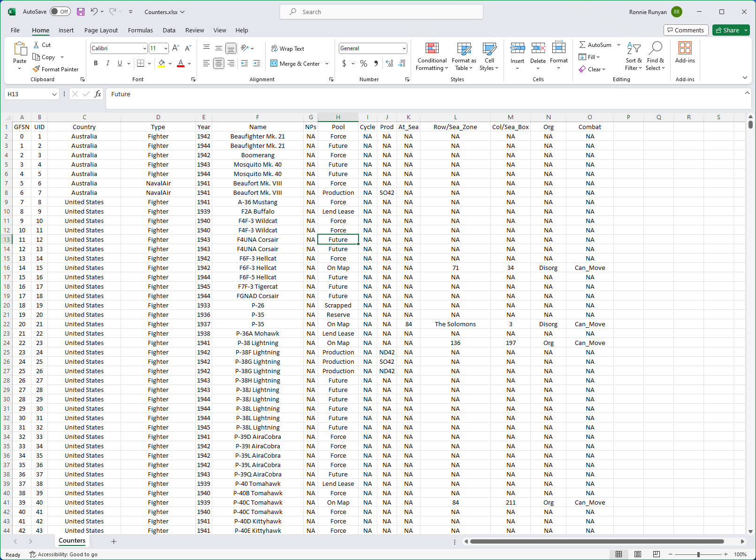
Task: Open the Conditional Formatting menu
Action: pyautogui.click(x=432, y=56)
